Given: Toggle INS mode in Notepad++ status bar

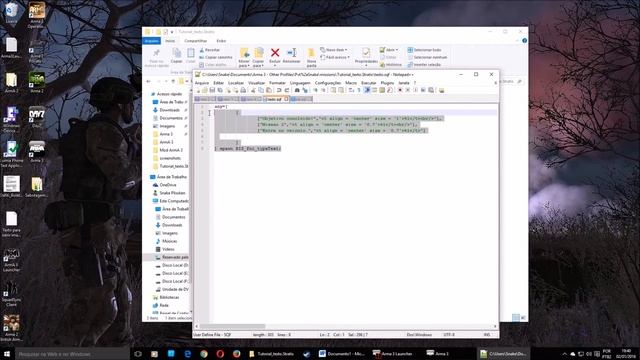Looking at the screenshot, I should pos(487,335).
